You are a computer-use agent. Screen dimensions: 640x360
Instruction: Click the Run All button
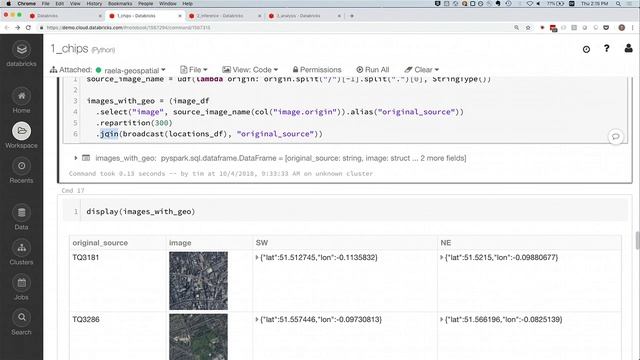click(x=373, y=70)
